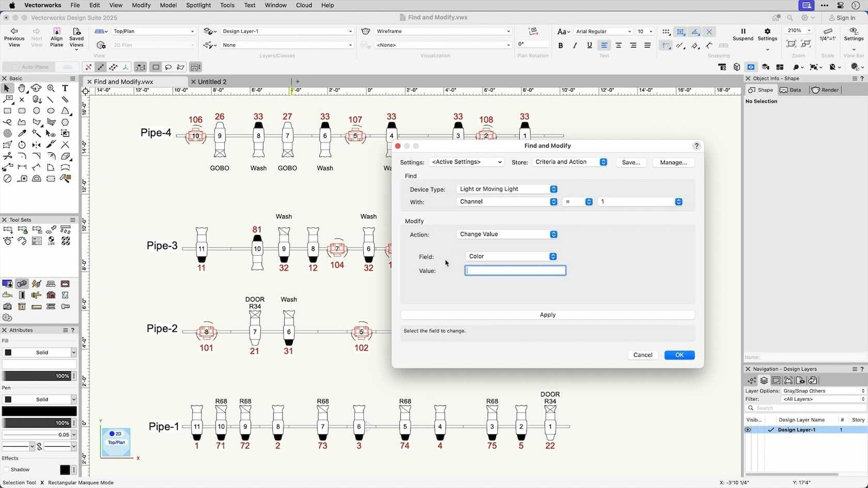Open the Spotlight menu
This screenshot has height=488, width=868.
pos(198,5)
